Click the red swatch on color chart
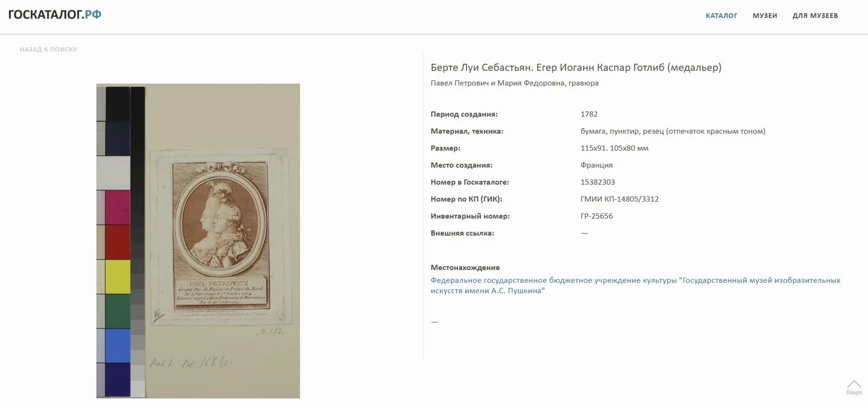Screen dimensions: 868x407 (x=117, y=242)
